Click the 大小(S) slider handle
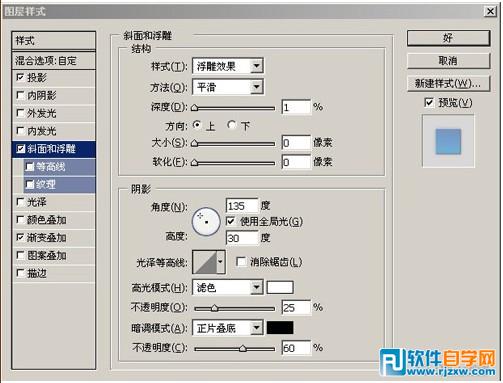This screenshot has width=503, height=383. (195, 144)
